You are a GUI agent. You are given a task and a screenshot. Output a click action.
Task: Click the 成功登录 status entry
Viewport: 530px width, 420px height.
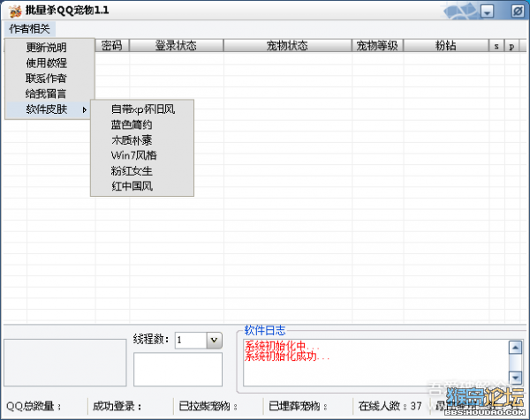point(117,406)
